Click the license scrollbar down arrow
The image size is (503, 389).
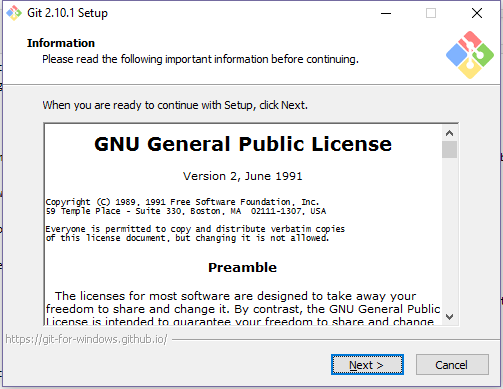pos(449,317)
